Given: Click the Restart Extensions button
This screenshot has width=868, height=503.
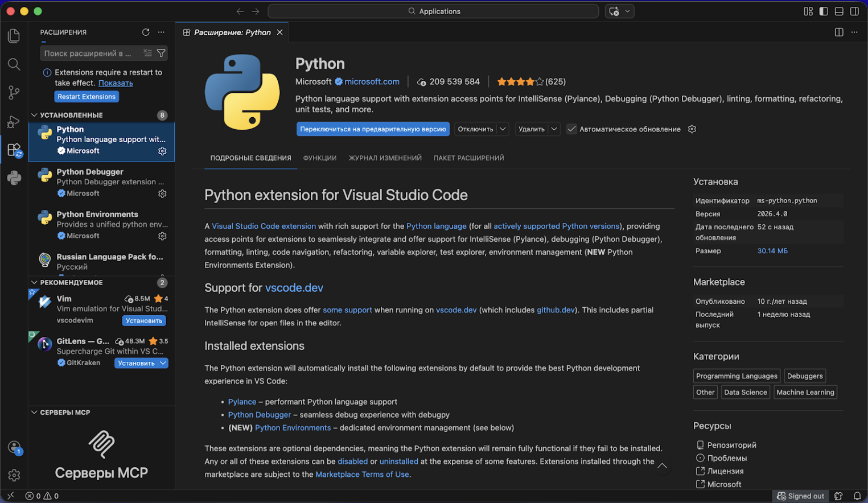Looking at the screenshot, I should tap(87, 96).
